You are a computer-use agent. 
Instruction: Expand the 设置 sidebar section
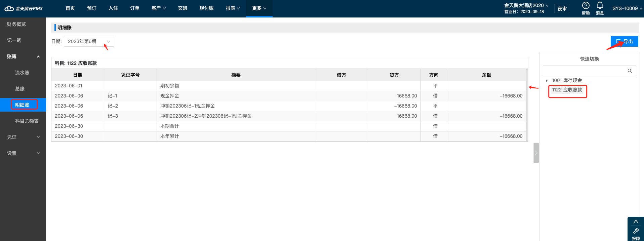pos(38,153)
